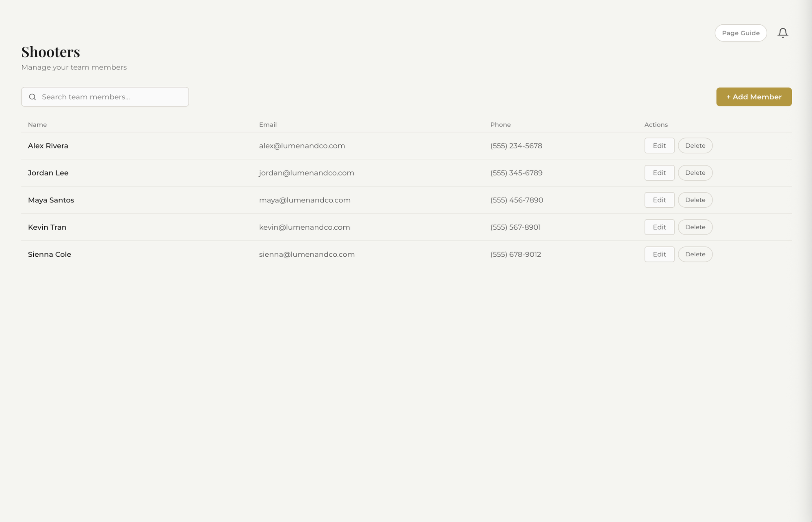The width and height of the screenshot is (812, 522).
Task: Edit Sienna Cole's details
Action: tap(659, 254)
